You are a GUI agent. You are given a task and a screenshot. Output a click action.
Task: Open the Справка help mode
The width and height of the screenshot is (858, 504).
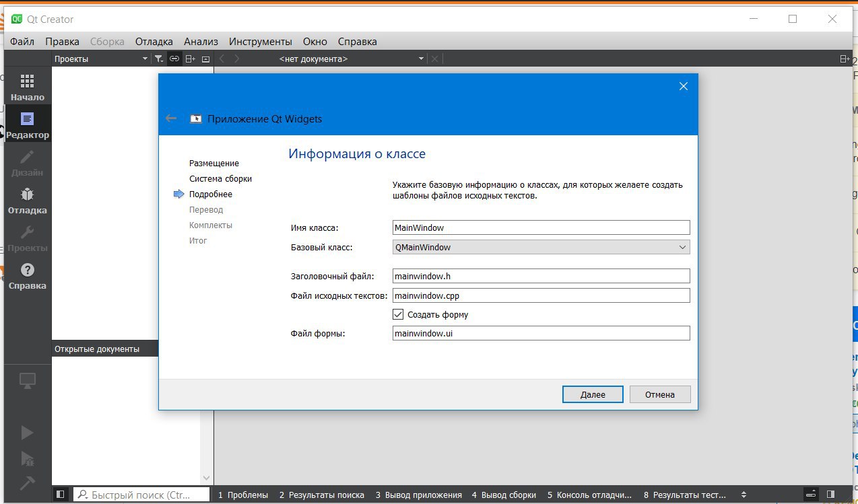point(27,276)
